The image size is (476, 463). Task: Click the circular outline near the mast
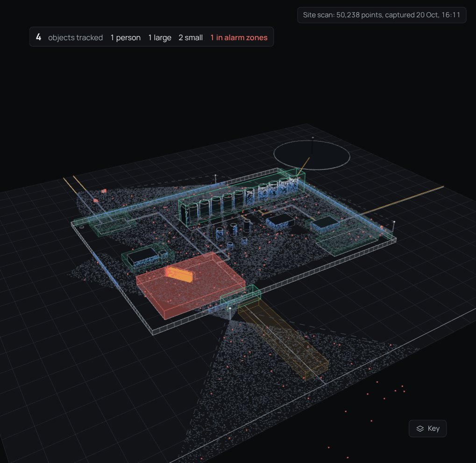point(312,155)
